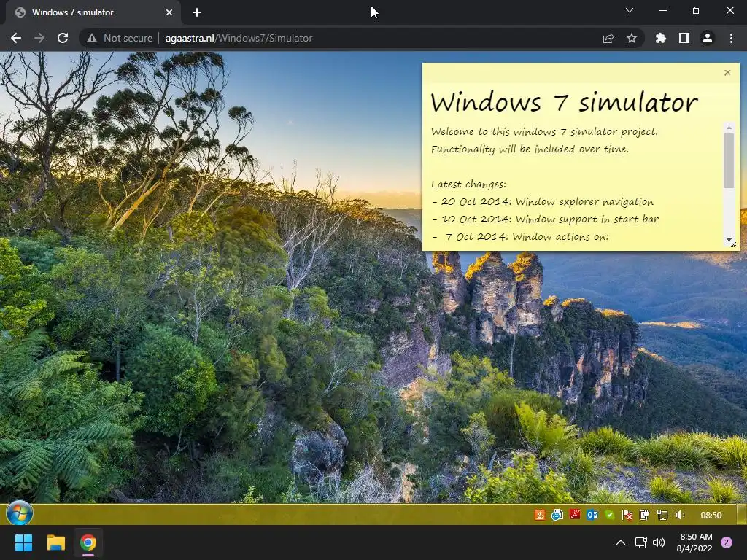Click the power plug battery tray icon
The height and width of the screenshot is (560, 747).
(644, 515)
